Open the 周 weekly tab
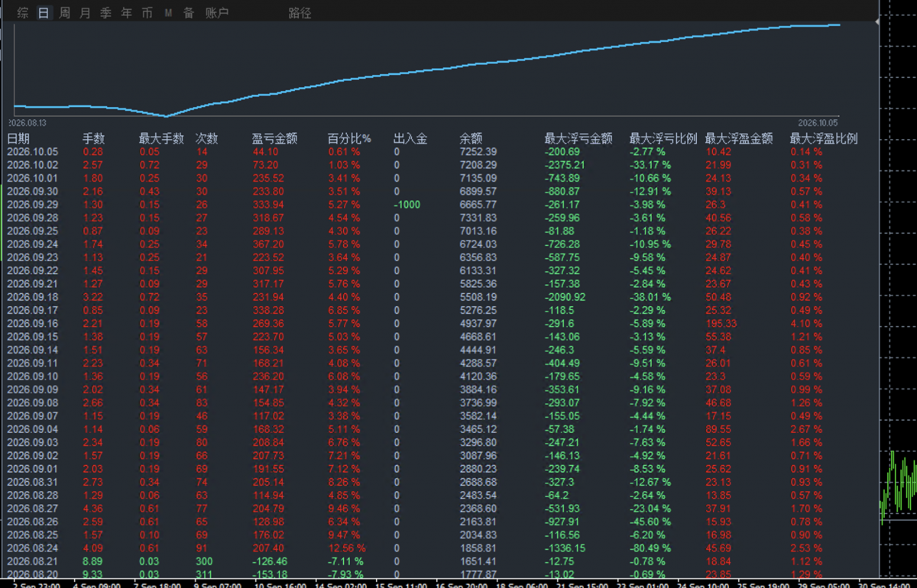The image size is (917, 588). (x=65, y=13)
